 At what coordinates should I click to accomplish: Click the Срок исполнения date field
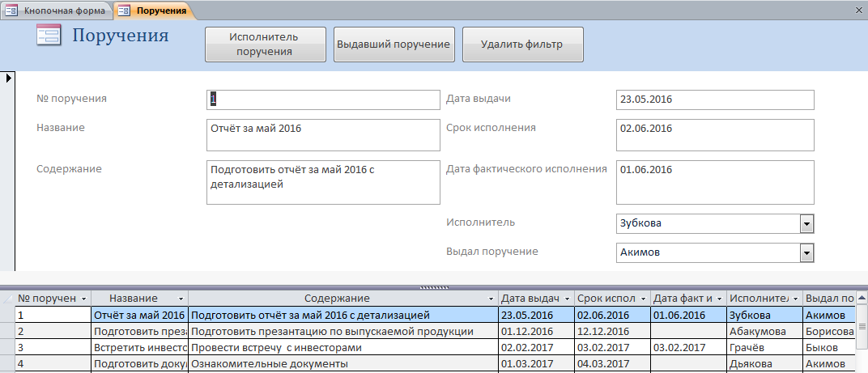(714, 135)
